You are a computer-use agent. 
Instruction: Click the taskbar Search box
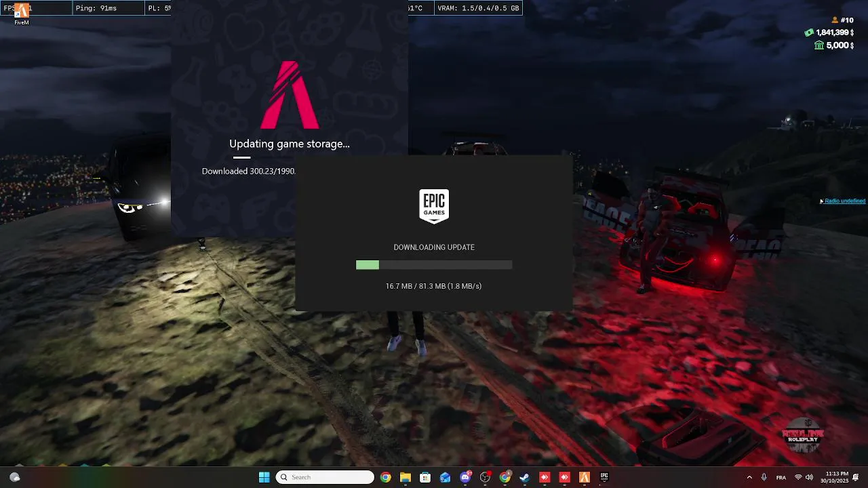pos(325,477)
